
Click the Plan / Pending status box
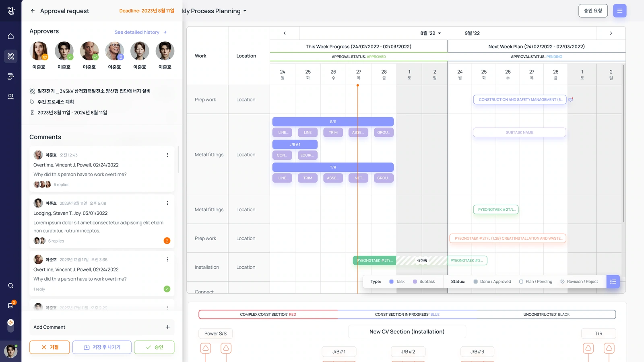point(521,282)
